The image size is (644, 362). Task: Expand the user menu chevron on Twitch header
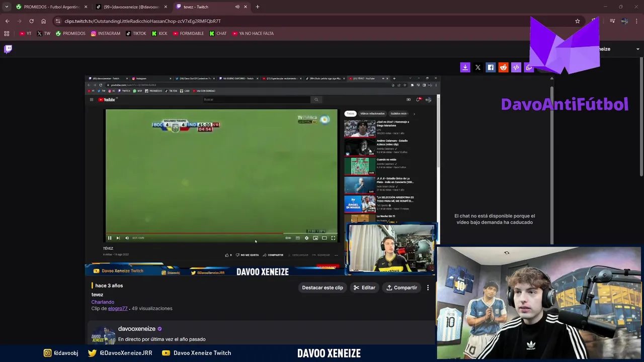(638, 49)
